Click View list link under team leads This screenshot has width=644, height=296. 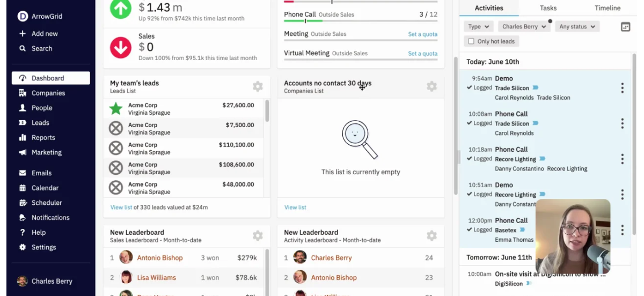121,207
